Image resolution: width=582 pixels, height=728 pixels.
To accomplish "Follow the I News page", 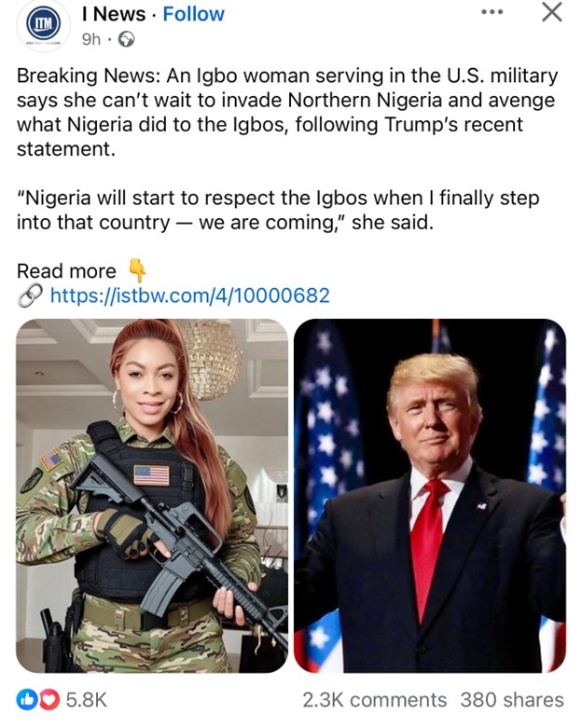I will tap(193, 14).
